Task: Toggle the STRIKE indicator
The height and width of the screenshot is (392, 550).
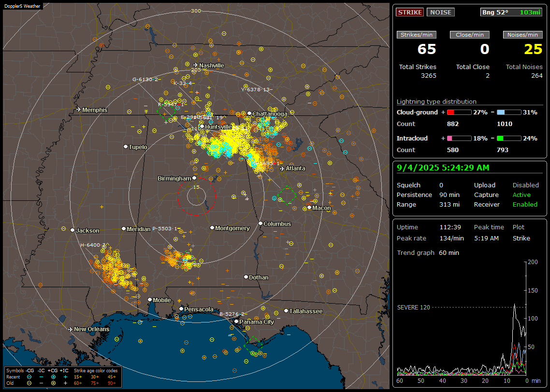Action: coord(410,12)
